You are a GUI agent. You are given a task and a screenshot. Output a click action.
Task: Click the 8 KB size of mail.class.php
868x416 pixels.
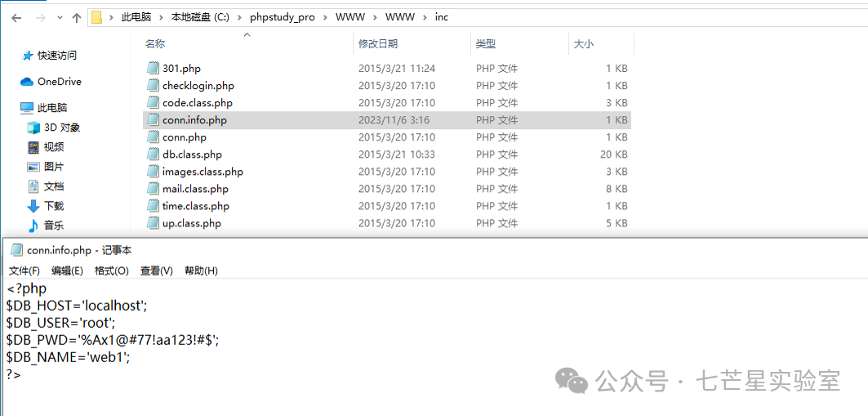[617, 189]
